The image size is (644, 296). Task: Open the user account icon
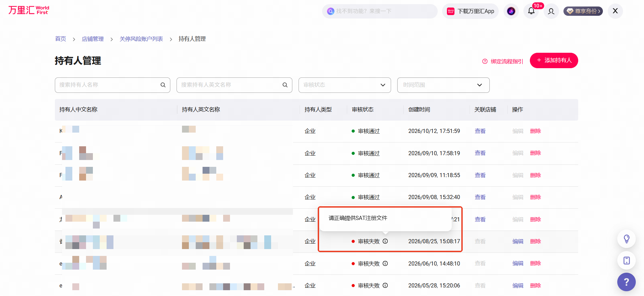pyautogui.click(x=551, y=11)
